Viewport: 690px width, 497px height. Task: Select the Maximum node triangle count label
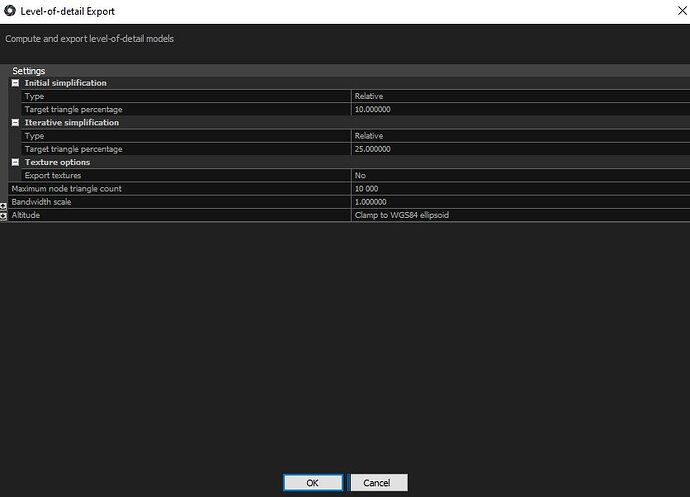tap(66, 188)
